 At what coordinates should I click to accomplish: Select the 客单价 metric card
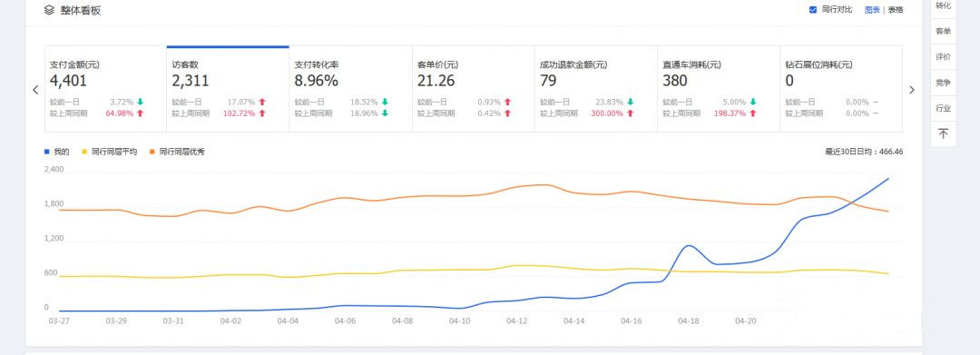click(473, 89)
